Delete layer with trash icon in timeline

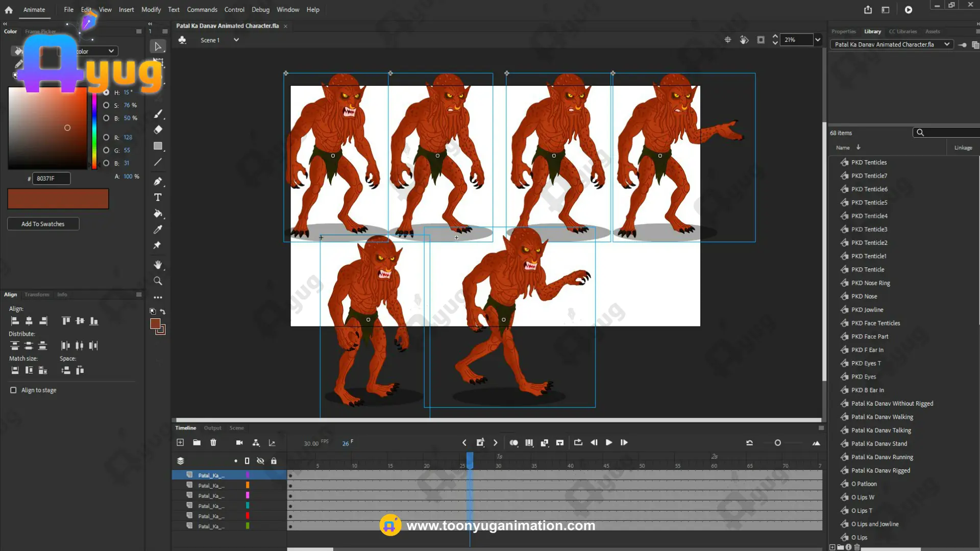(213, 442)
